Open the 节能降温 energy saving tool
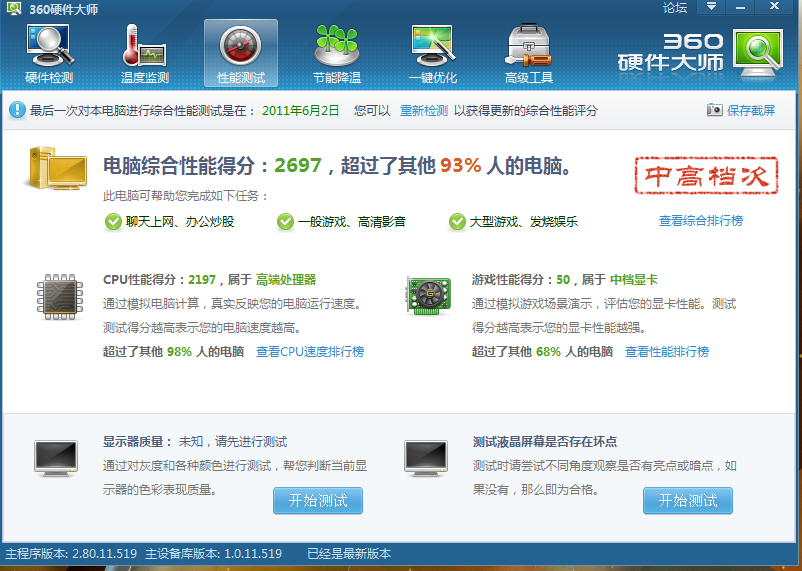Viewport: 802px width, 571px height. (337, 54)
